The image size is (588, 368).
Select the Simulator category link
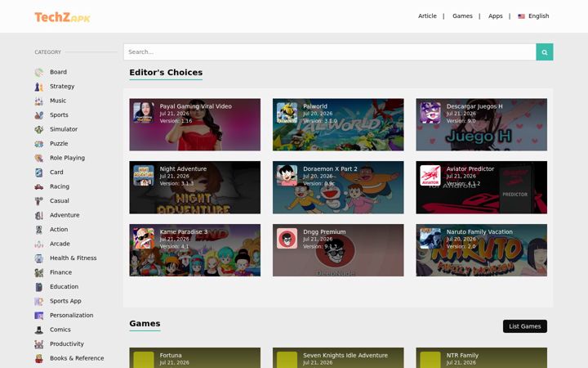pyautogui.click(x=64, y=129)
